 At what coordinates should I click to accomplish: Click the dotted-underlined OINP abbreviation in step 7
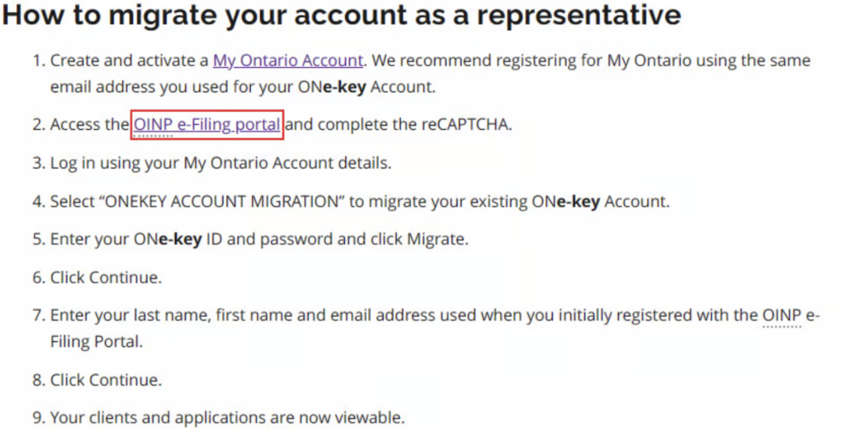782,316
